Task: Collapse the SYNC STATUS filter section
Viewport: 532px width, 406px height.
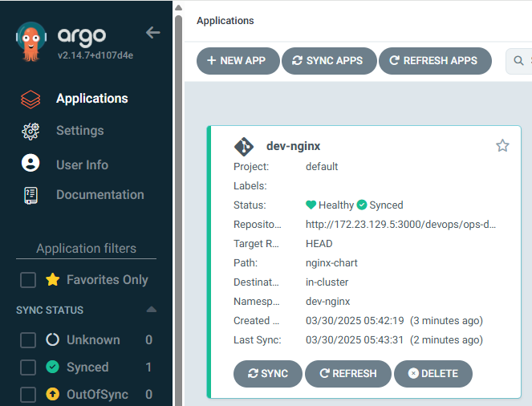Action: 152,310
